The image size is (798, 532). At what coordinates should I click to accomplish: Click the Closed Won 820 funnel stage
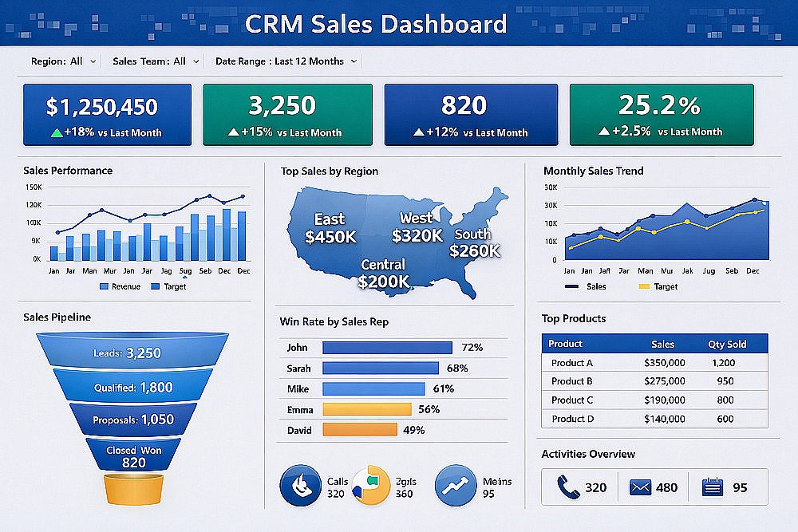click(x=133, y=454)
